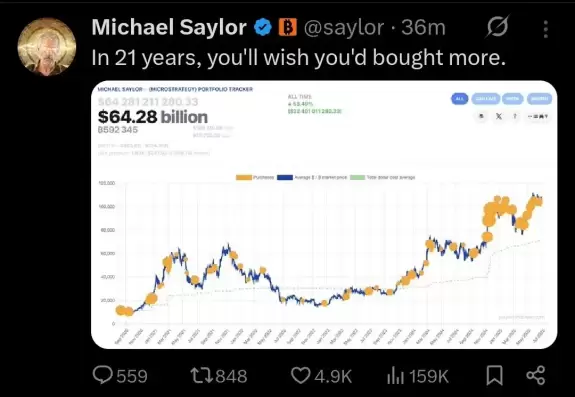Open the three-dot more options menu
Screen dimensions: 575x397
click(546, 29)
